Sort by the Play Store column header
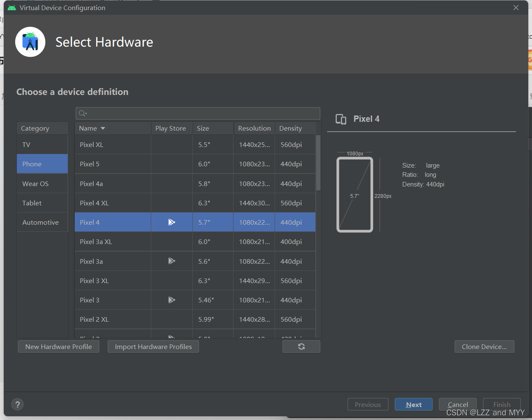The height and width of the screenshot is (420, 532). click(172, 128)
